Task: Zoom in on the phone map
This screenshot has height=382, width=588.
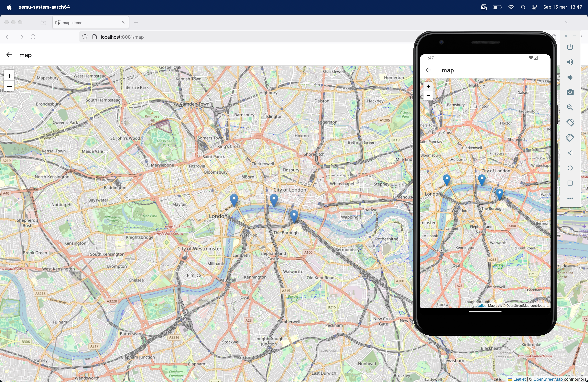Action: pyautogui.click(x=428, y=86)
